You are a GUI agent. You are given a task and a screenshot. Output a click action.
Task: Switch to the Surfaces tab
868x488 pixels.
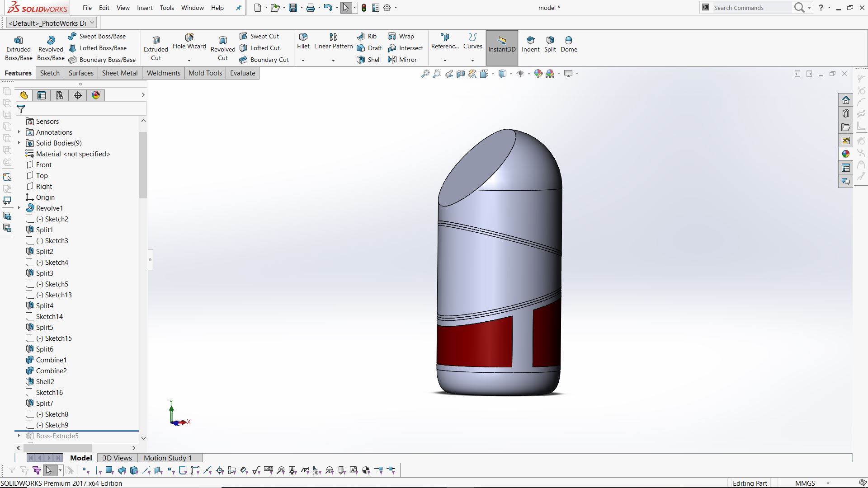pos(81,73)
